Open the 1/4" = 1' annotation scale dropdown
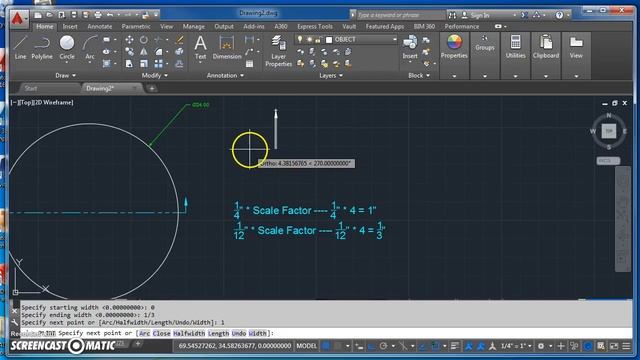The height and width of the screenshot is (360, 640). pos(516,346)
